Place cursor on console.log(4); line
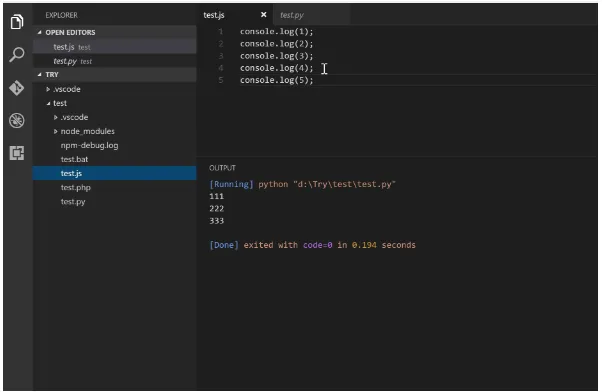Image resolution: width=602 pixels, height=392 pixels. [x=276, y=68]
